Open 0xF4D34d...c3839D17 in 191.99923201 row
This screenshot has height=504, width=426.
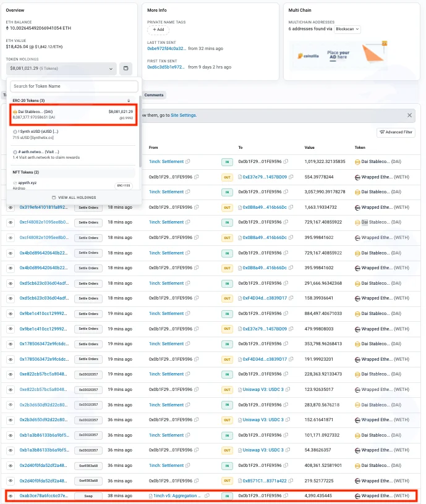(x=265, y=359)
